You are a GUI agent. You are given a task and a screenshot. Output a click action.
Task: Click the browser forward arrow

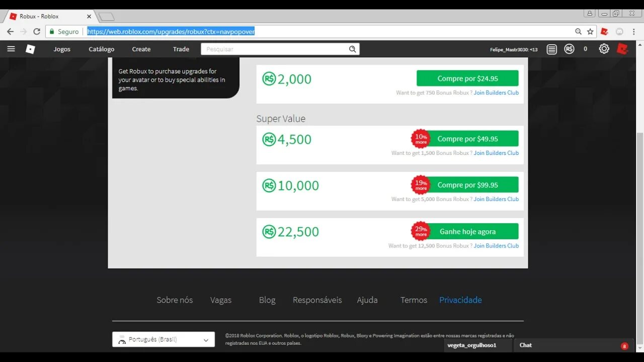(x=24, y=31)
